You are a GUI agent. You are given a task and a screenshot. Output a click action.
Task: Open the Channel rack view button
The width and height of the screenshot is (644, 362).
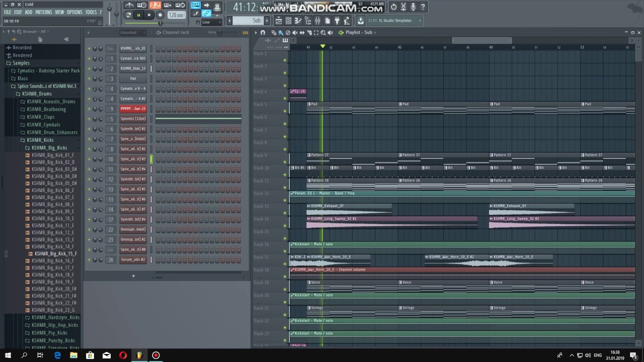[288, 21]
